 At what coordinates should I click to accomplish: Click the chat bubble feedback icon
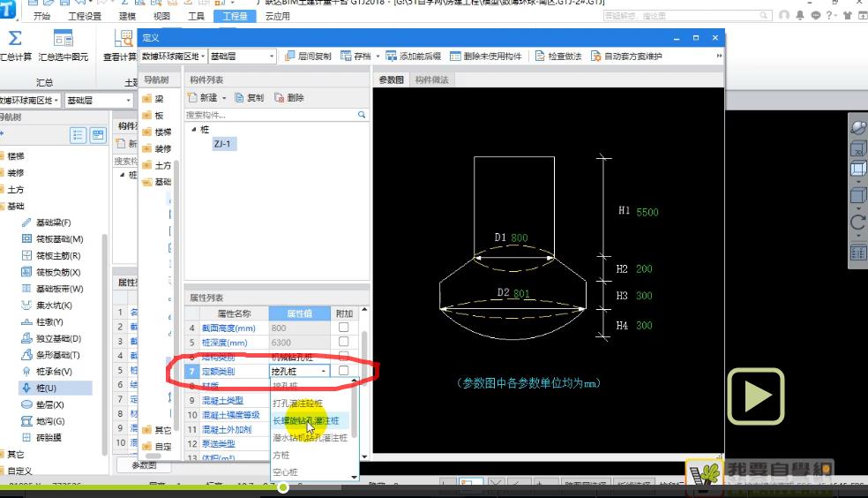[815, 15]
